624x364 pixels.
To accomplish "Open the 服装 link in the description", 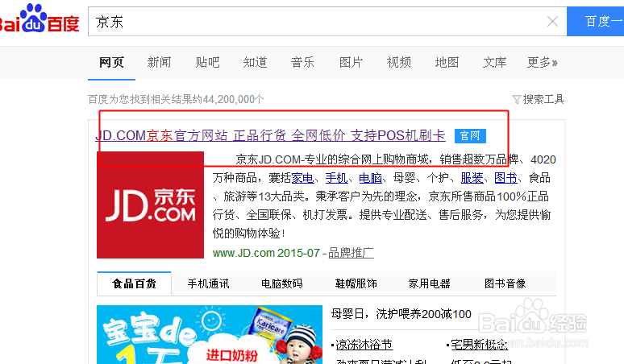I will coord(472,178).
